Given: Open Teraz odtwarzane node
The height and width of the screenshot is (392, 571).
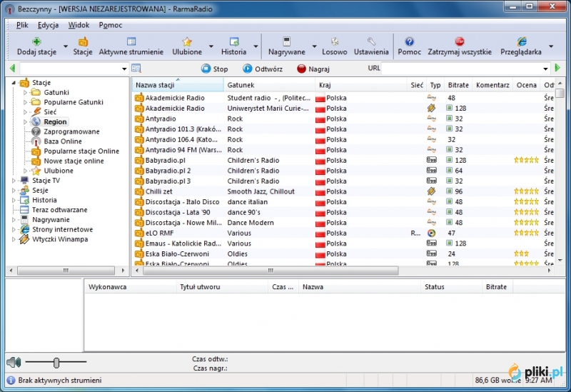Looking at the screenshot, I should click(59, 210).
